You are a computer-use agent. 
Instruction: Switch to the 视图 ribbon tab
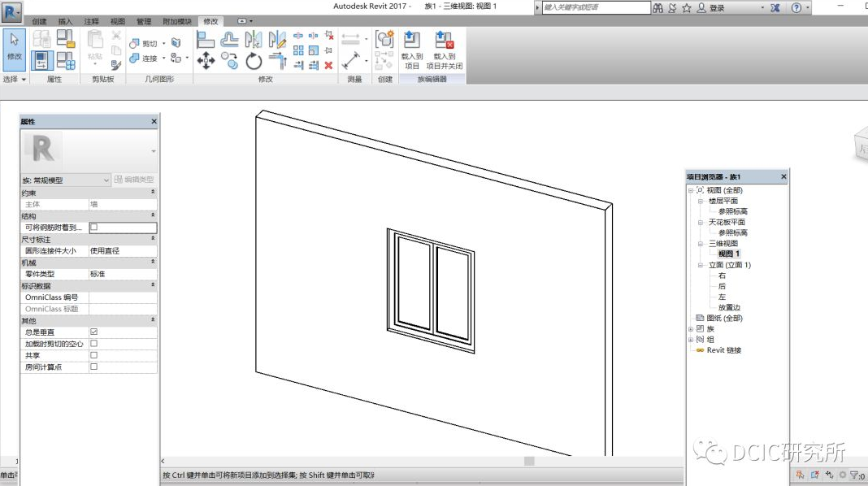pos(117,22)
